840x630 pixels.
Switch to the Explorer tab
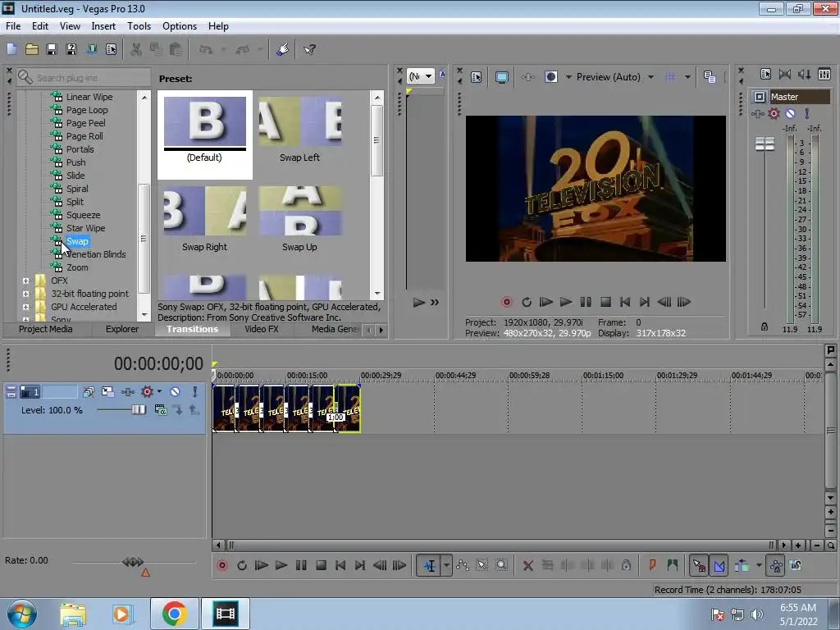point(122,329)
